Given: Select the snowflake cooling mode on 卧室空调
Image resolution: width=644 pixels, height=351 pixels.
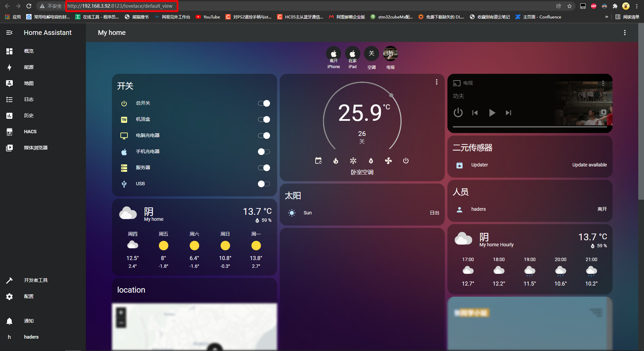Looking at the screenshot, I should pyautogui.click(x=353, y=161).
